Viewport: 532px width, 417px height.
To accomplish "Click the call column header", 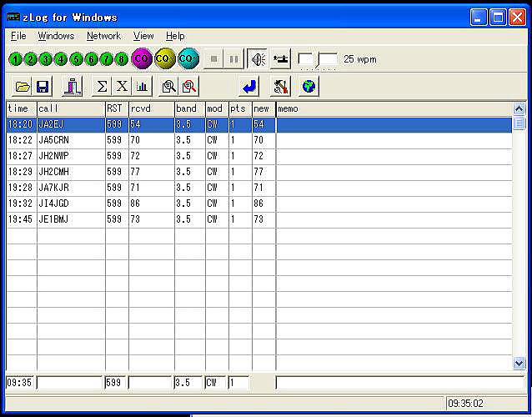I will [71, 108].
